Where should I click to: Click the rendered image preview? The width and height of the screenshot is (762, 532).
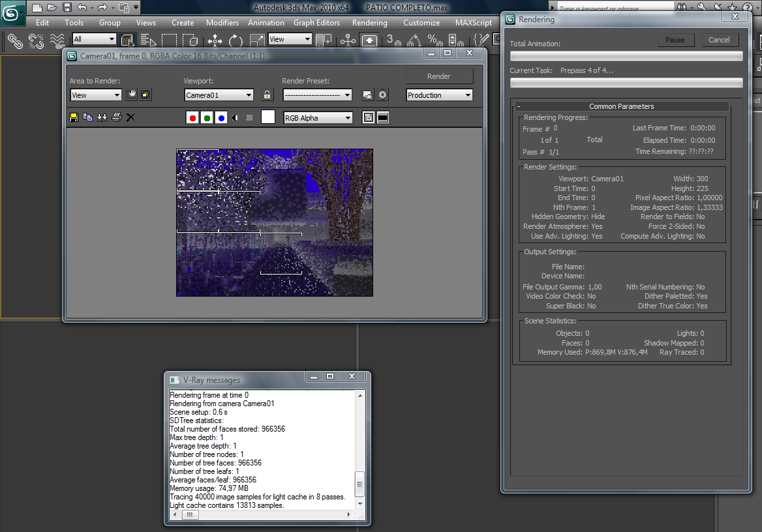pyautogui.click(x=275, y=222)
